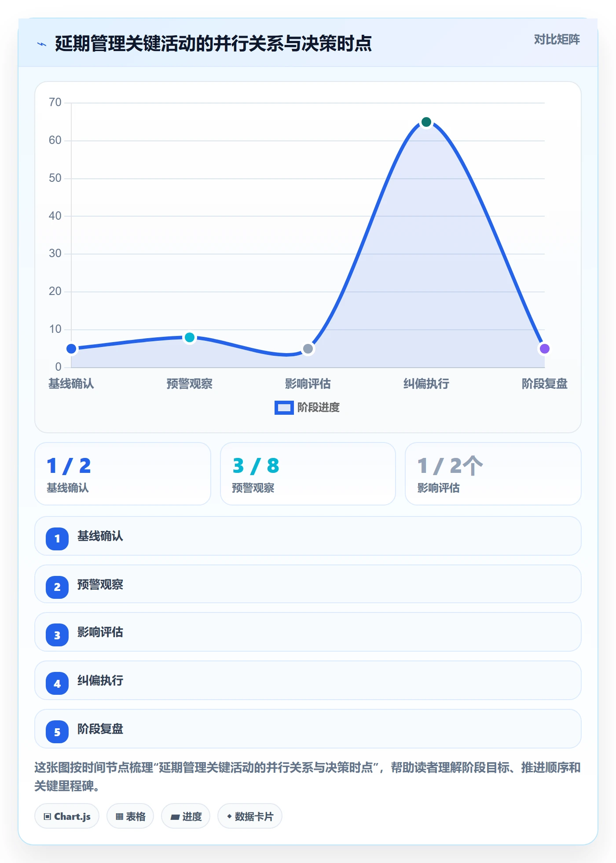Screen dimensions: 616x863
Task: Select the 基线确认 step row text
Action: point(100,536)
